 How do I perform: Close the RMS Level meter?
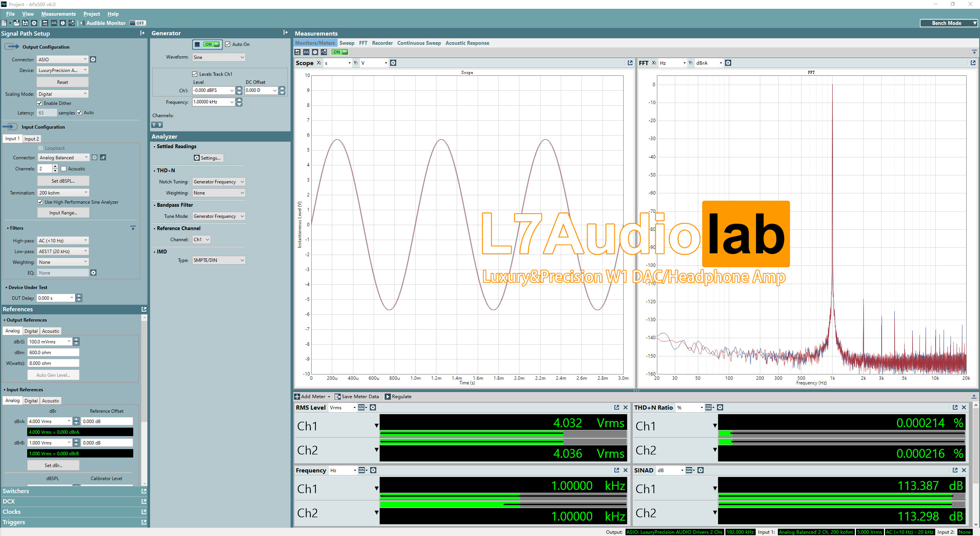tap(626, 407)
